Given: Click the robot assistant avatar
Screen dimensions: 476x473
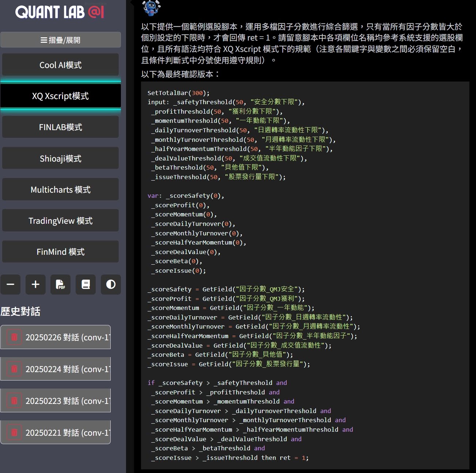Looking at the screenshot, I should [x=151, y=8].
